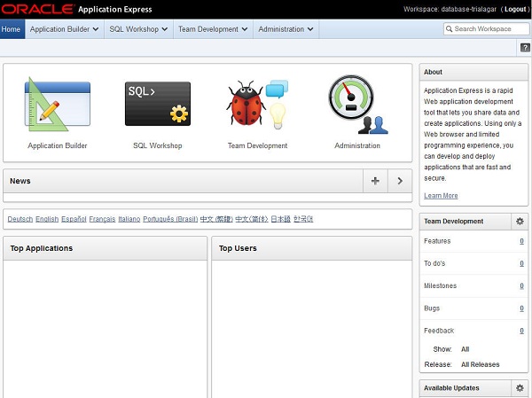Switch language to Italiano
532x398 pixels.
[129, 219]
